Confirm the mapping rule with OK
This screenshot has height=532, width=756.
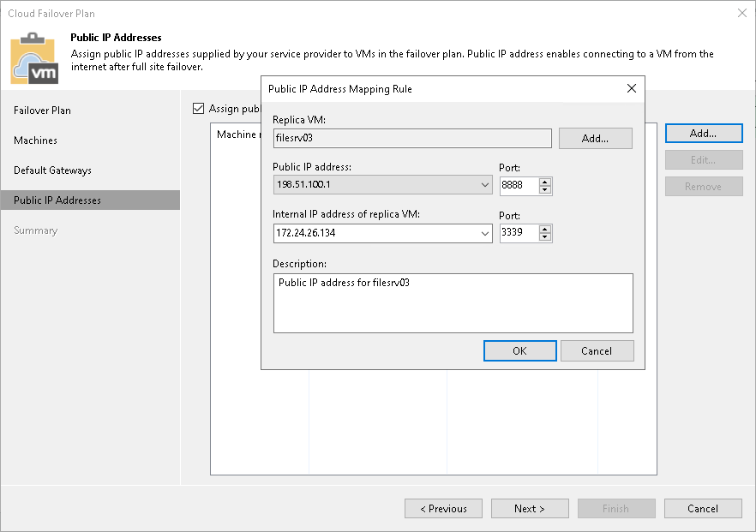coord(519,350)
